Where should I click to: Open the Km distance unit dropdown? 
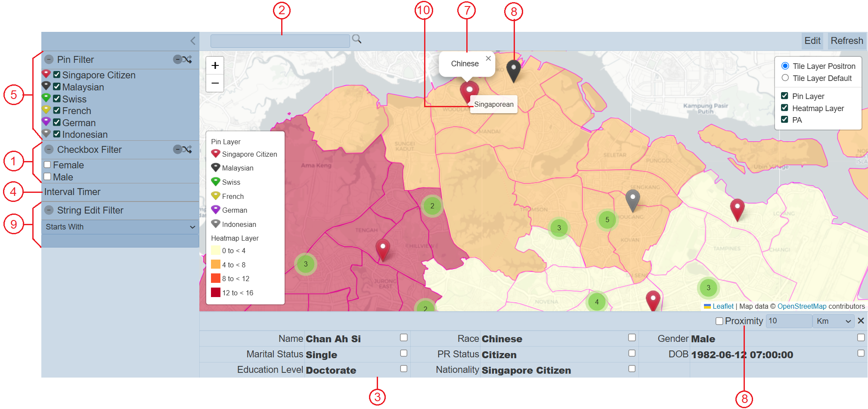pos(833,321)
